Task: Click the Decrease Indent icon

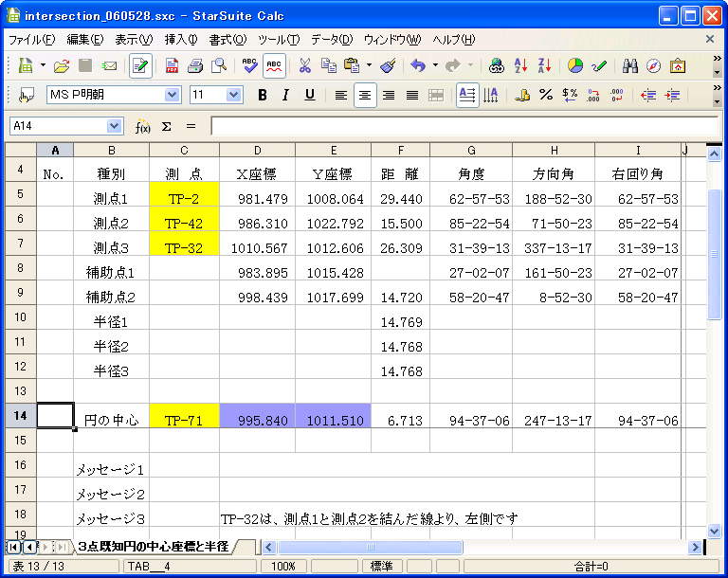Action: (x=648, y=95)
